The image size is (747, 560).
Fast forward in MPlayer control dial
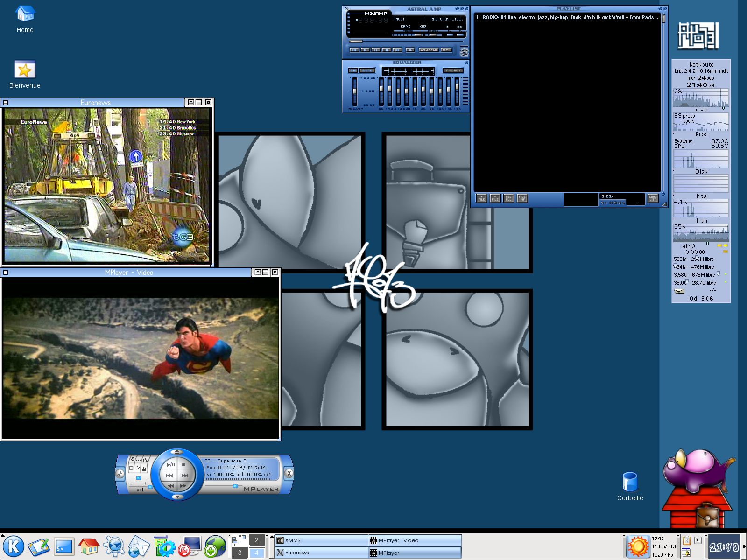coord(183,486)
